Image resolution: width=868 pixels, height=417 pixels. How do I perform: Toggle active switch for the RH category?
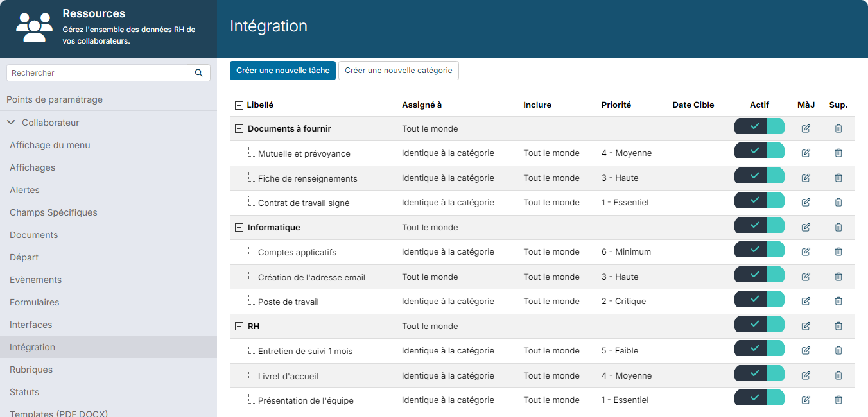pos(759,324)
